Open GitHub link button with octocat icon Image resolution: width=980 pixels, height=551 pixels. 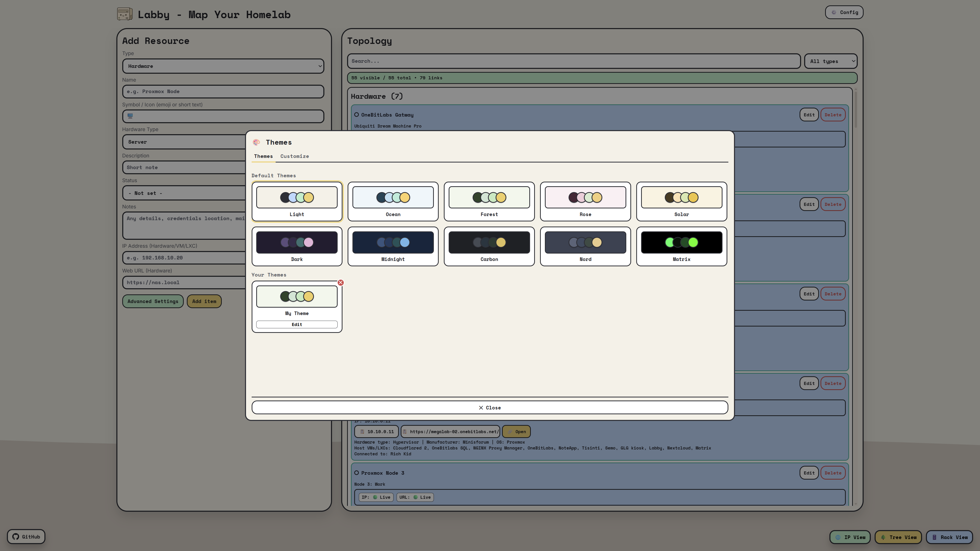26,536
